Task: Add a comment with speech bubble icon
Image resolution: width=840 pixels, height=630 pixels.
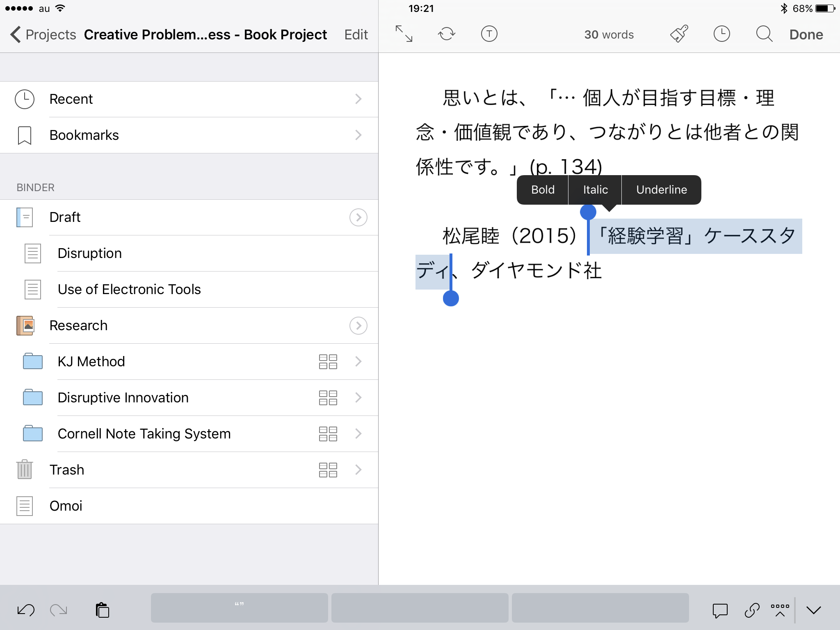Action: [x=720, y=611]
